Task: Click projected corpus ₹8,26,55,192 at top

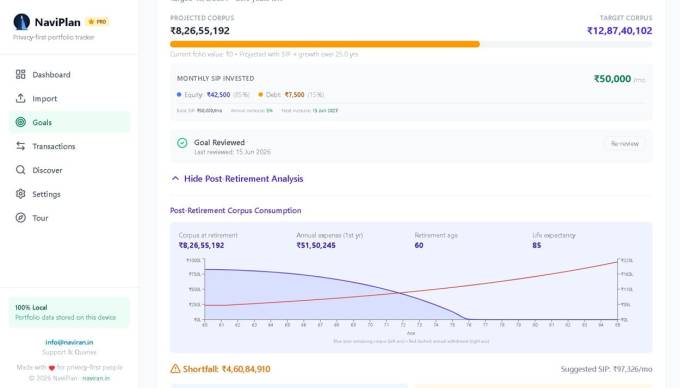Action: coord(200,31)
